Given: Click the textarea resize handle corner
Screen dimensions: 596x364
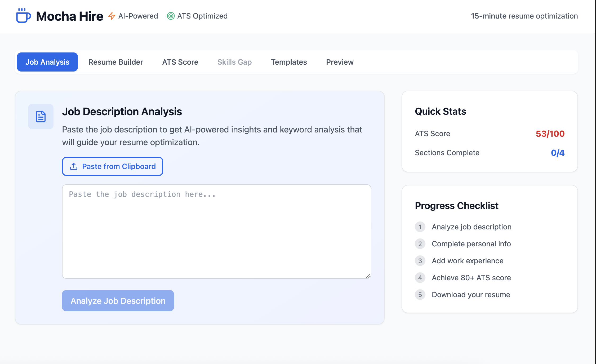Looking at the screenshot, I should click(368, 276).
